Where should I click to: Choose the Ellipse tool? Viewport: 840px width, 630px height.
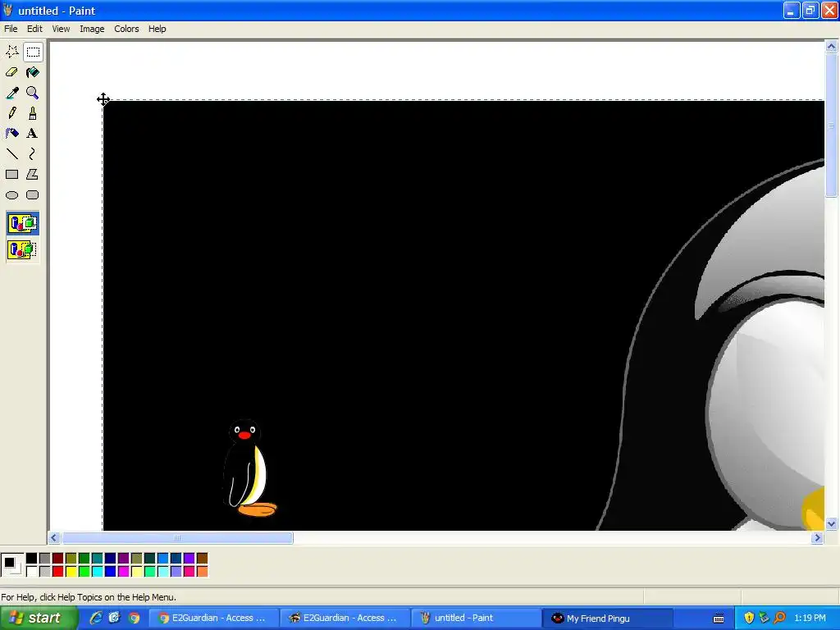(11, 195)
